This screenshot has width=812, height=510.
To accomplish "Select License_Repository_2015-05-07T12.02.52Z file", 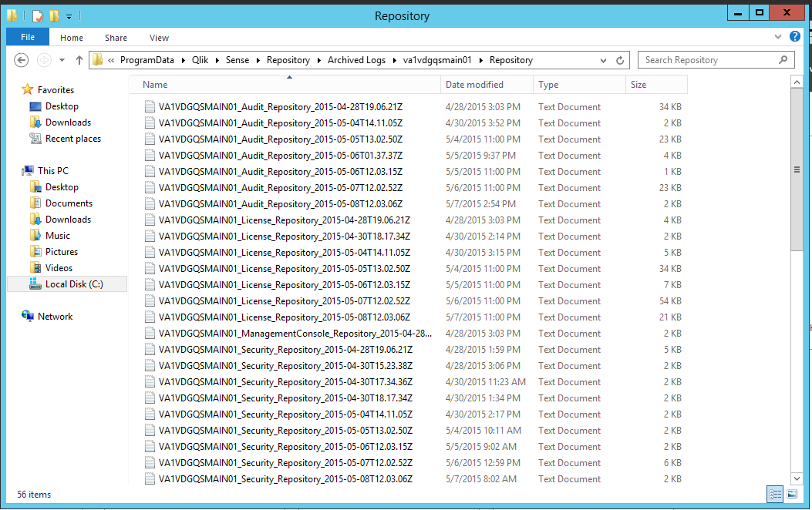I will (x=285, y=301).
